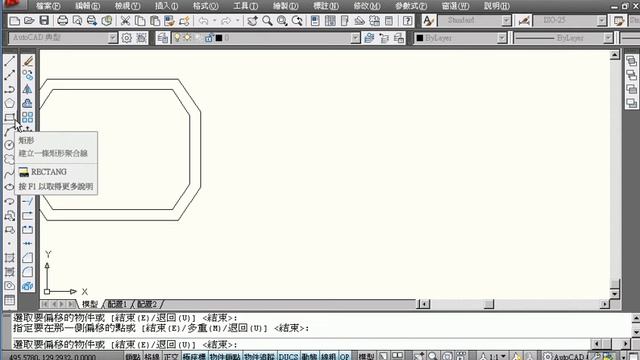
Task: Open the 1:1 annotation scale dropdown
Action: coord(493,357)
